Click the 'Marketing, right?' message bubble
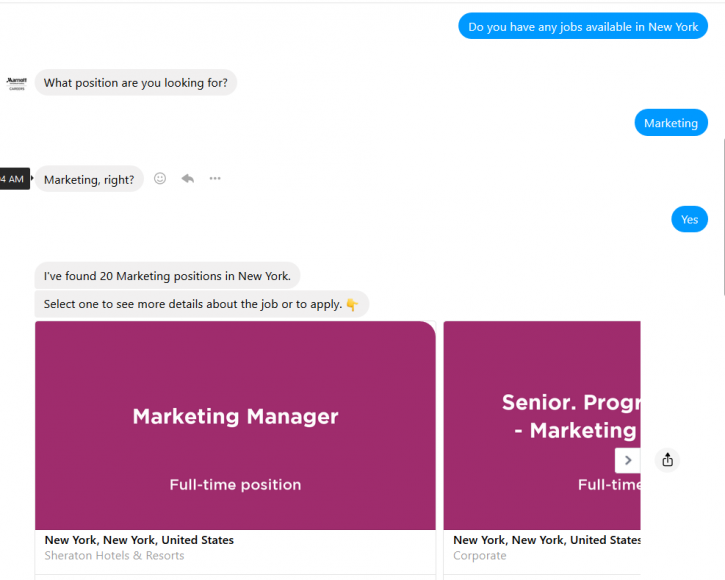 (x=89, y=179)
